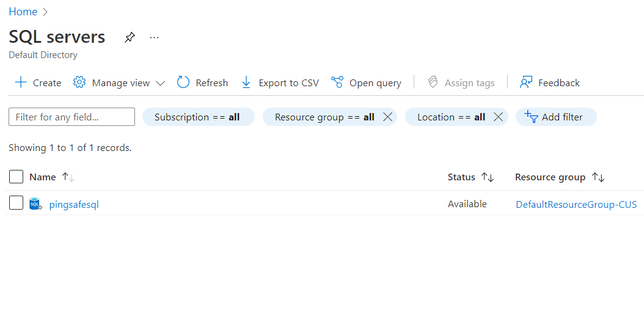Open query in Resource Graph Explorer

366,83
